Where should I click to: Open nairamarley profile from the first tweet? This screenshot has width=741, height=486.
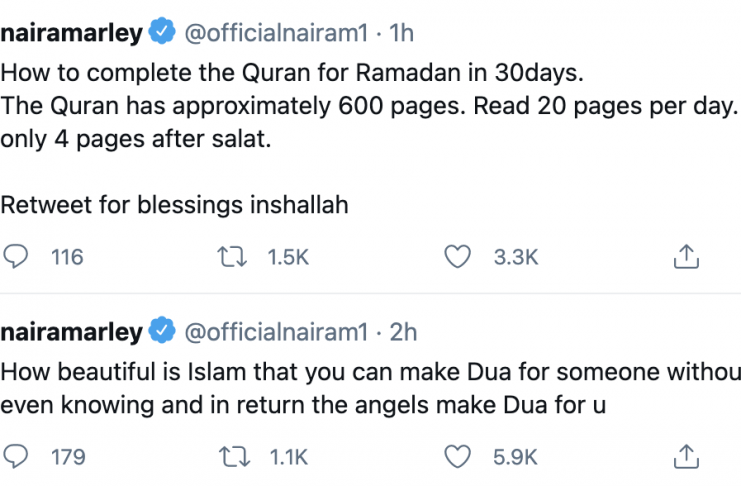72,33
